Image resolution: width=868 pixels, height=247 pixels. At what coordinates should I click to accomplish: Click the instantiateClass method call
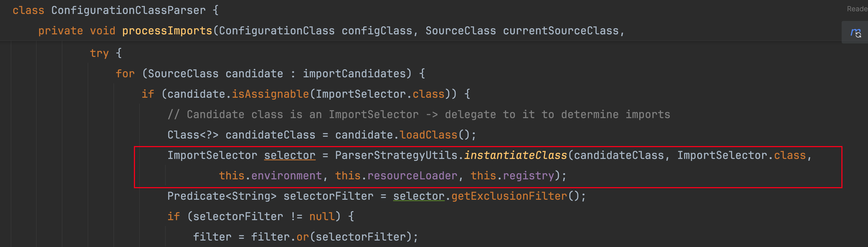click(515, 155)
